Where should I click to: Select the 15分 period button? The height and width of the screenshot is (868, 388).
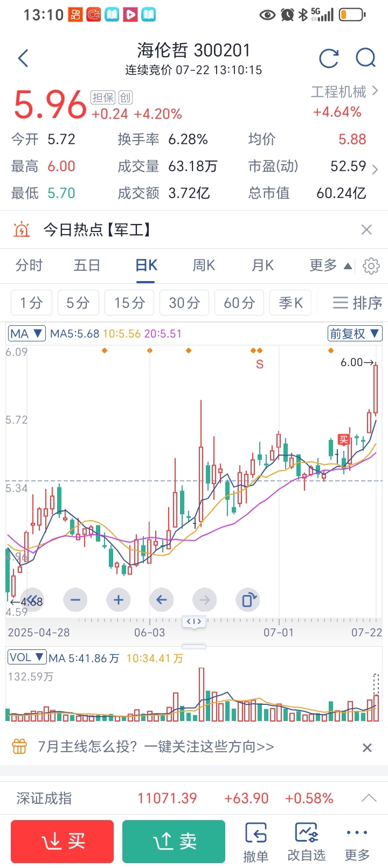(129, 303)
